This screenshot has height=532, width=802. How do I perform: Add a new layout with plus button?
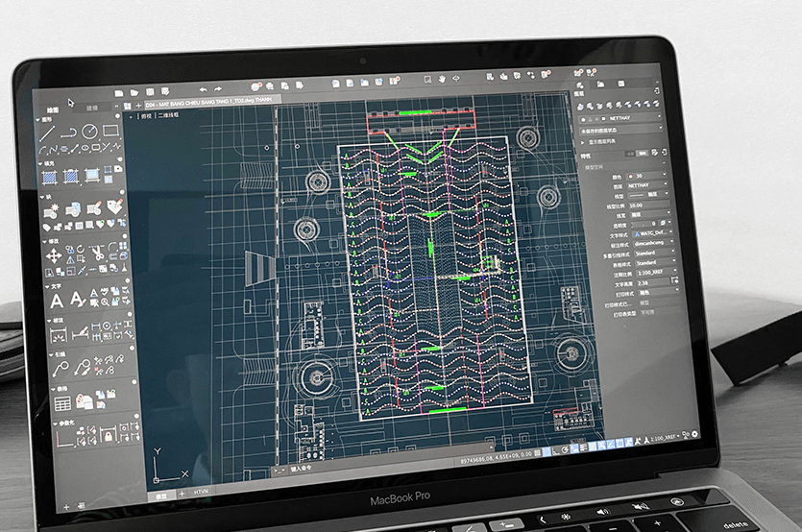[182, 494]
